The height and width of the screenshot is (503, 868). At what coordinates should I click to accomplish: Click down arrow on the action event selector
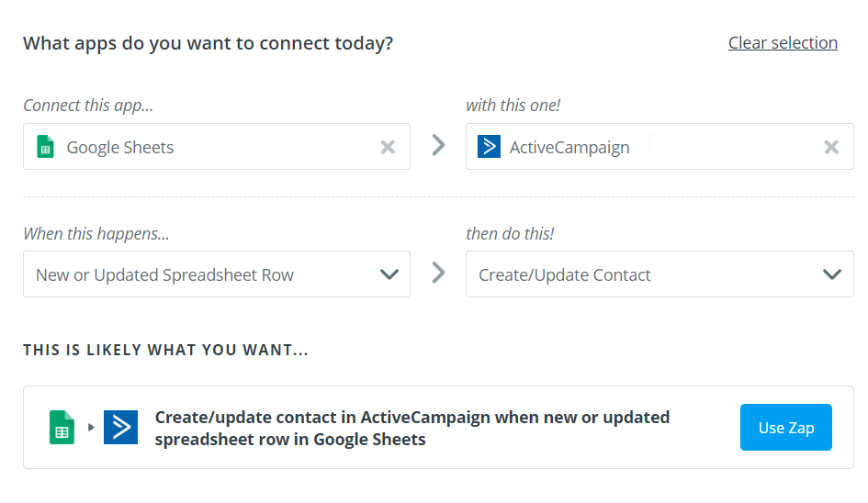831,274
